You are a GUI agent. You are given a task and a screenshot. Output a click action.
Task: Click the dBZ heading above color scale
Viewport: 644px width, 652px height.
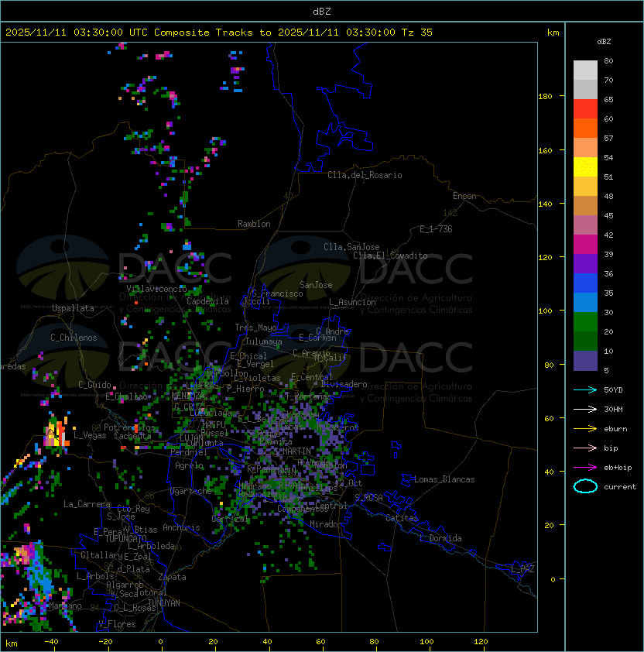click(x=604, y=42)
